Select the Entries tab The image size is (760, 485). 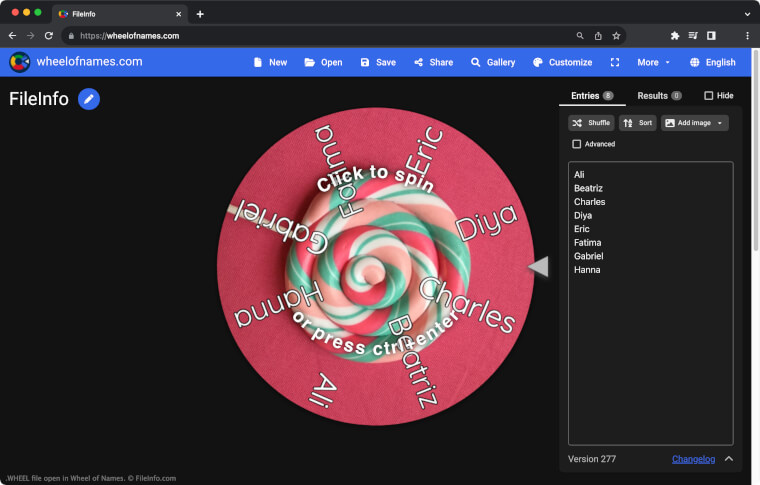point(592,96)
